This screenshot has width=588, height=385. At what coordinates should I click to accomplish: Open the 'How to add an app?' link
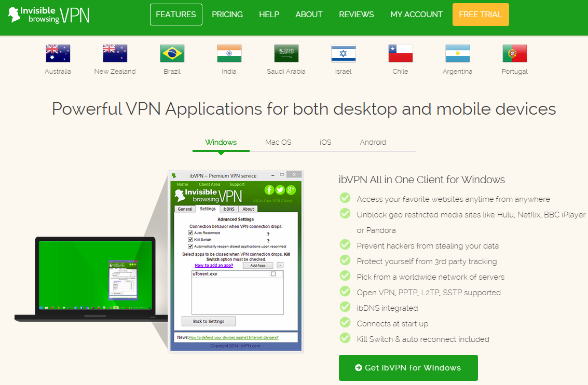tap(214, 266)
